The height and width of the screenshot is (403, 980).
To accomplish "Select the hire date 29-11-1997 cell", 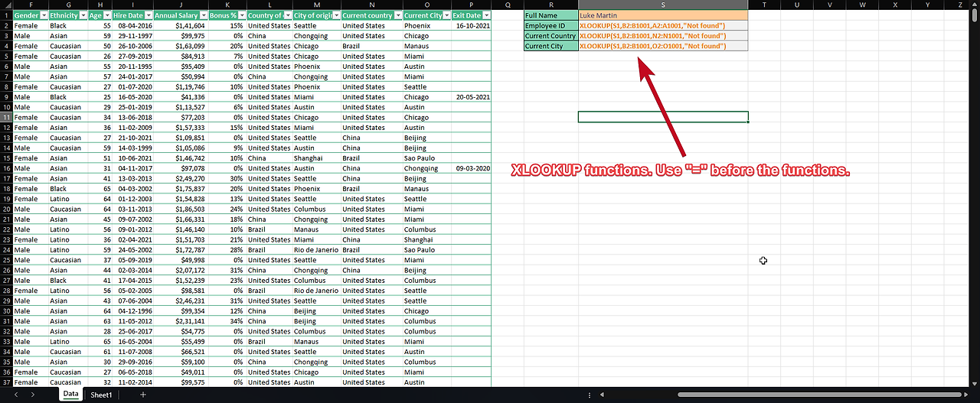I will [x=132, y=36].
